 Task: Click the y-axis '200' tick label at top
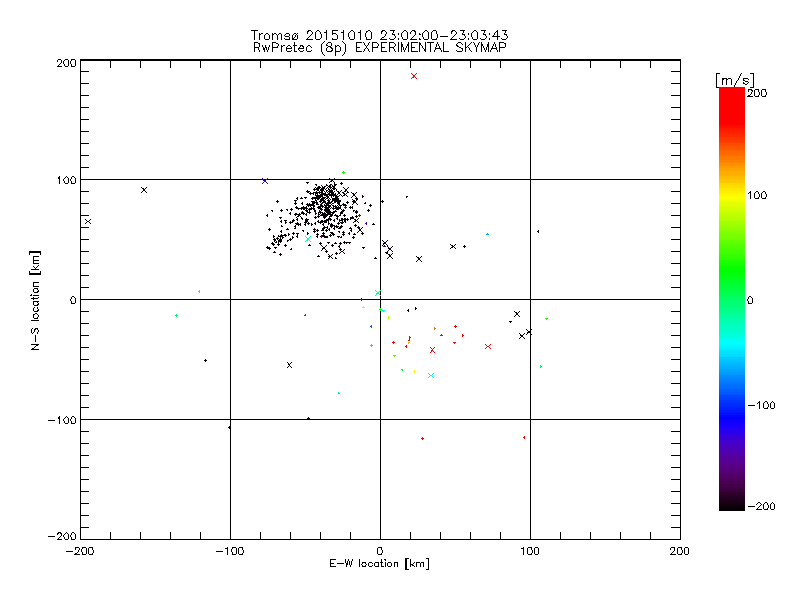[x=66, y=63]
